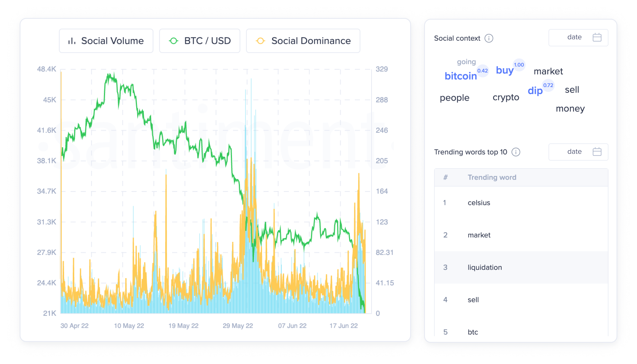
Task: Click the calendar icon on the Social context date button
Action: [597, 37]
